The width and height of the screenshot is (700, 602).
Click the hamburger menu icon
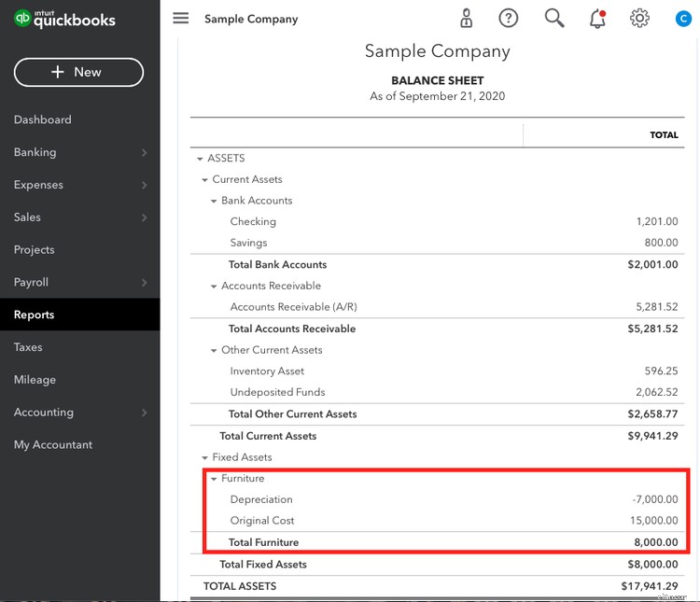point(181,19)
